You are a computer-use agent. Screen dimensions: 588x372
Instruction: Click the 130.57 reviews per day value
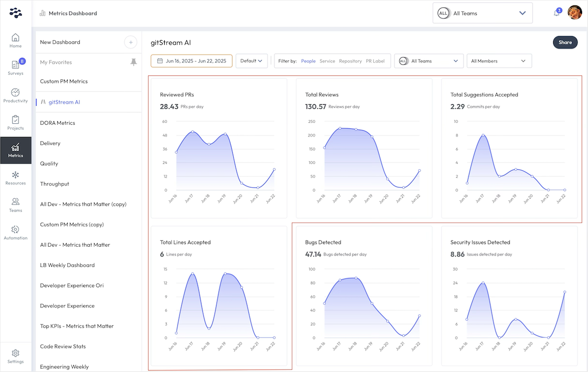point(316,106)
